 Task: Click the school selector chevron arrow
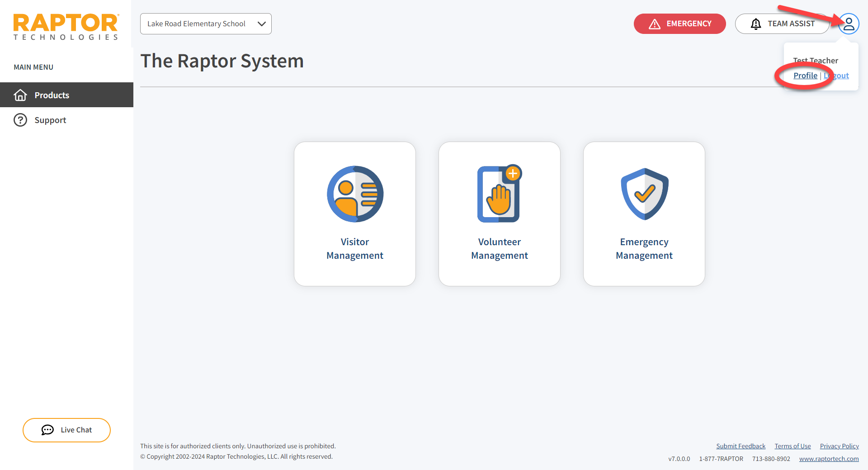point(261,24)
